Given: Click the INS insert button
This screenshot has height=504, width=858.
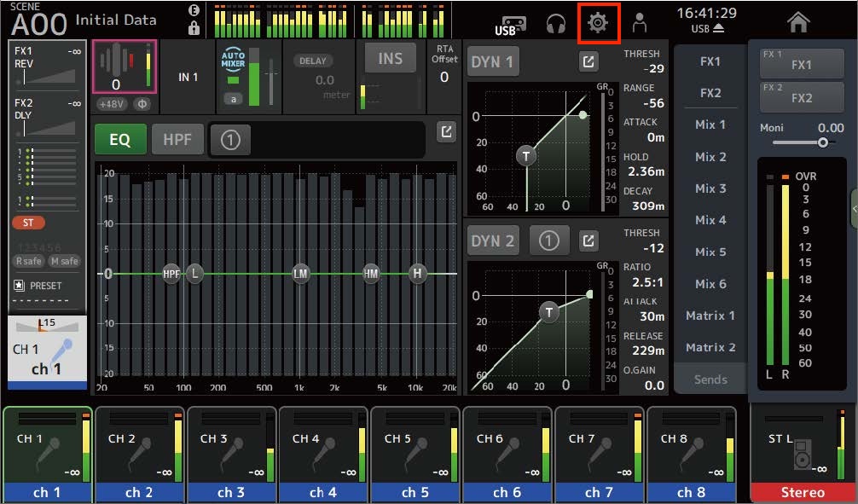Looking at the screenshot, I should click(x=390, y=58).
